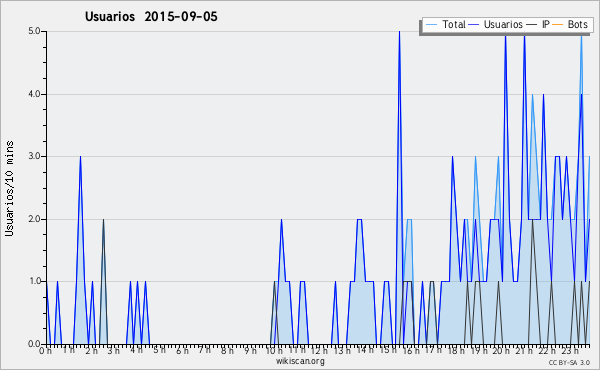Click the x-axis label '7 h'

[204, 350]
